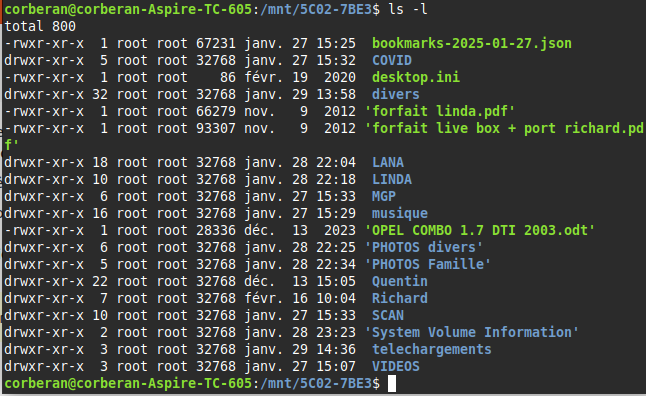The image size is (646, 396).
Task: Click the time 13:58 on divers row
Action: 336,94
